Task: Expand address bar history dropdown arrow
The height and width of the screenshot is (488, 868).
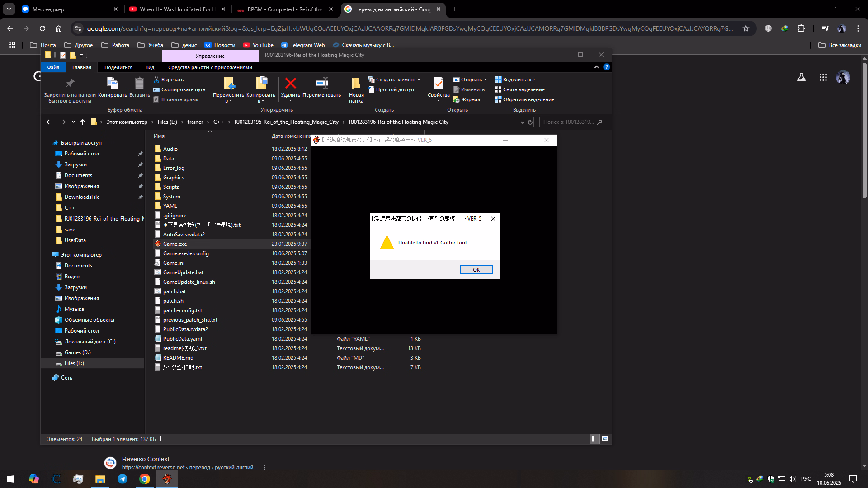Action: [x=523, y=122]
